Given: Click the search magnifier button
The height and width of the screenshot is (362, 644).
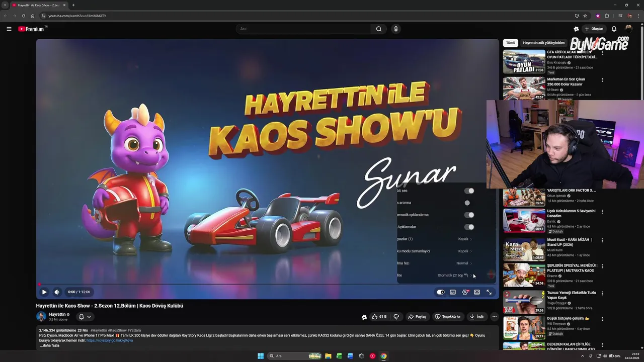Looking at the screenshot, I should [x=379, y=29].
